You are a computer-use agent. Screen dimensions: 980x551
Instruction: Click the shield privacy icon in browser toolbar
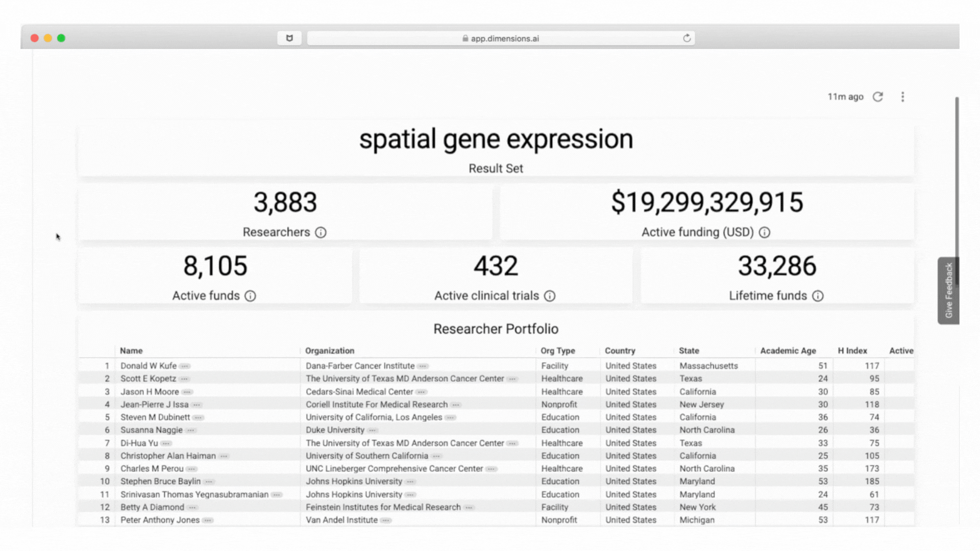[x=289, y=38]
